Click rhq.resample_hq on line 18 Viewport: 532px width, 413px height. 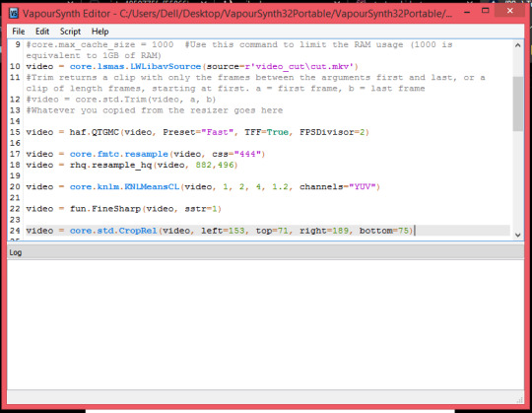(x=110, y=166)
